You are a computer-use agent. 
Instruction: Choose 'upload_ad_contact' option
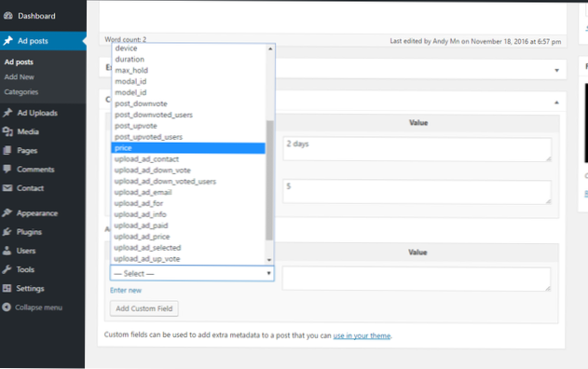coord(188,159)
